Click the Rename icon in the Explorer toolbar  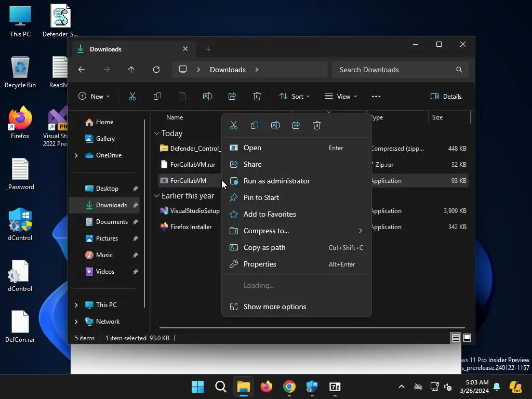point(207,96)
